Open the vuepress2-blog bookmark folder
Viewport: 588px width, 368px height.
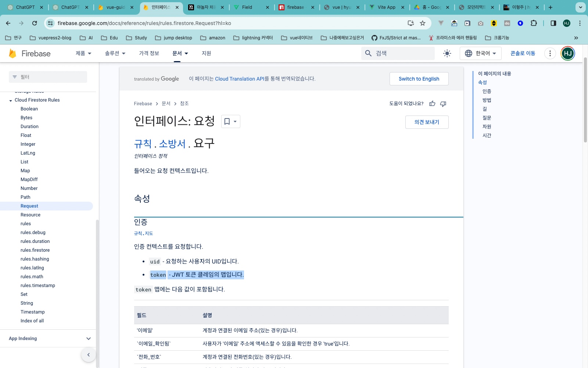[x=50, y=38]
